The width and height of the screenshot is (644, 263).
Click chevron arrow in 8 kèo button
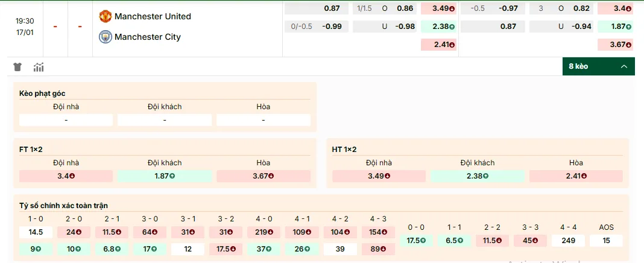coord(623,66)
